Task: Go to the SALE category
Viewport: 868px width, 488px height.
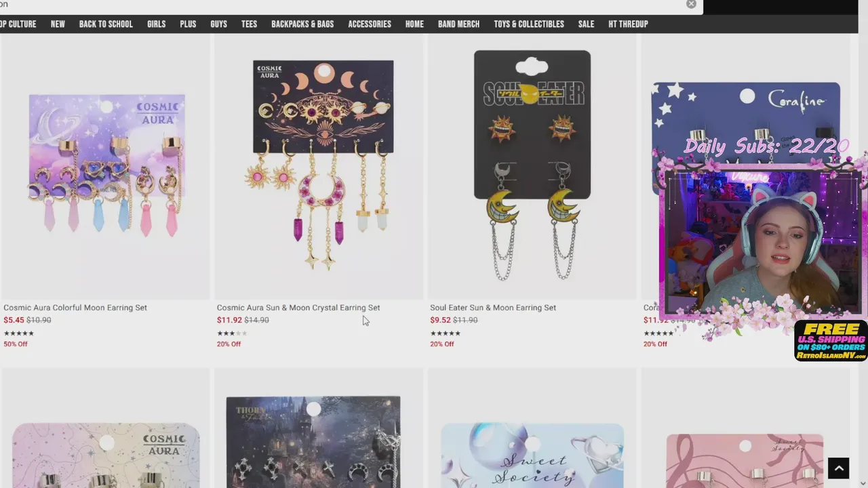Action: [x=586, y=24]
